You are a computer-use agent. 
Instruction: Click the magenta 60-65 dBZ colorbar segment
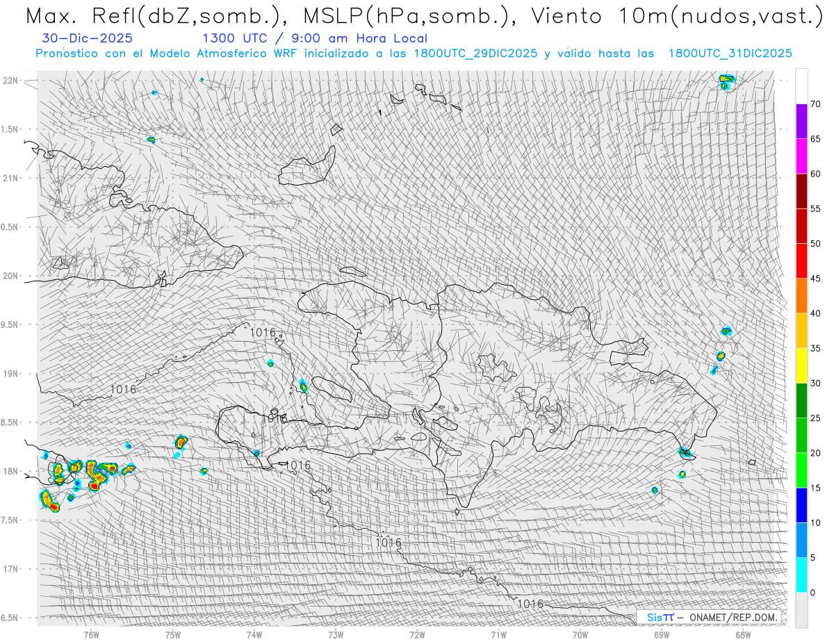coord(801,156)
